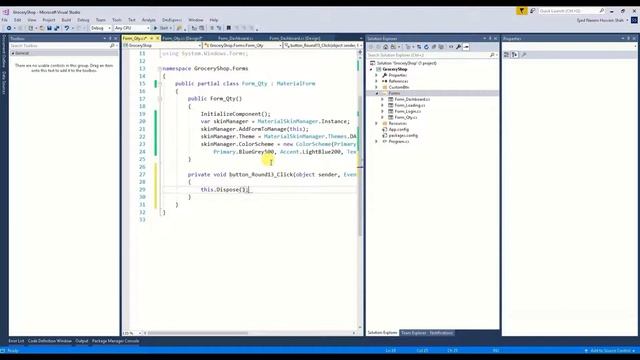Open the Package Manager Console tab
This screenshot has width=640, height=360.
[x=116, y=341]
